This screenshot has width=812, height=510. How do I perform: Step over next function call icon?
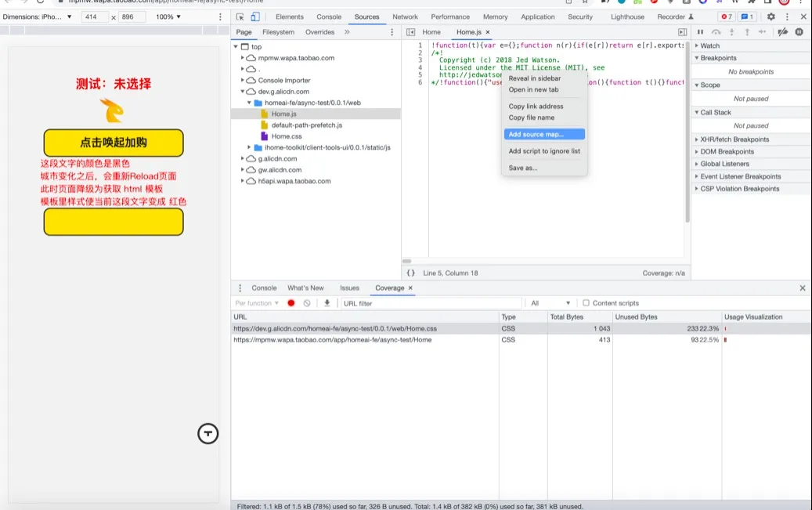(x=716, y=32)
